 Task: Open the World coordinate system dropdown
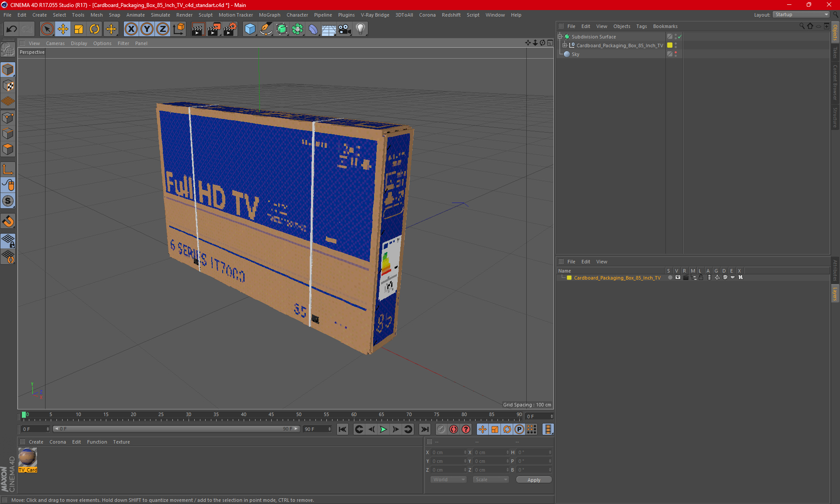449,479
